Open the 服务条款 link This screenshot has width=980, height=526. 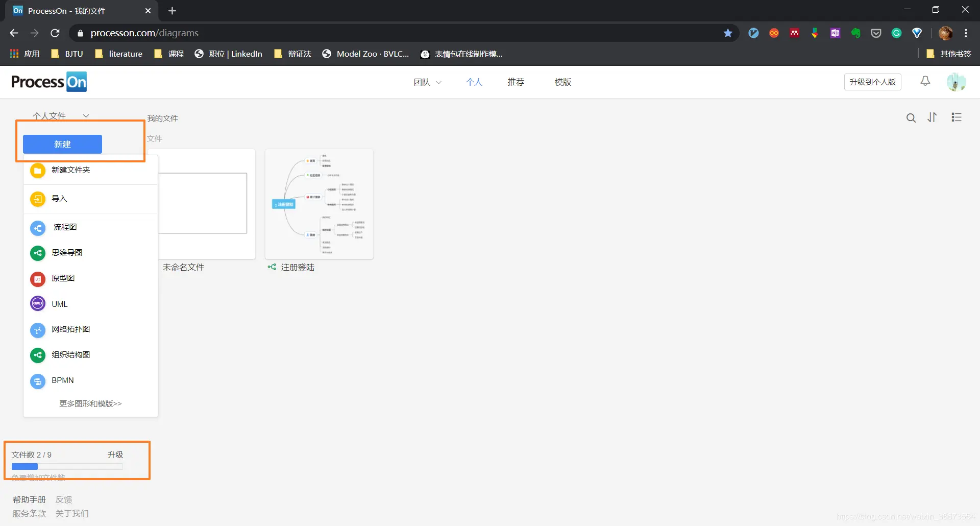29,513
